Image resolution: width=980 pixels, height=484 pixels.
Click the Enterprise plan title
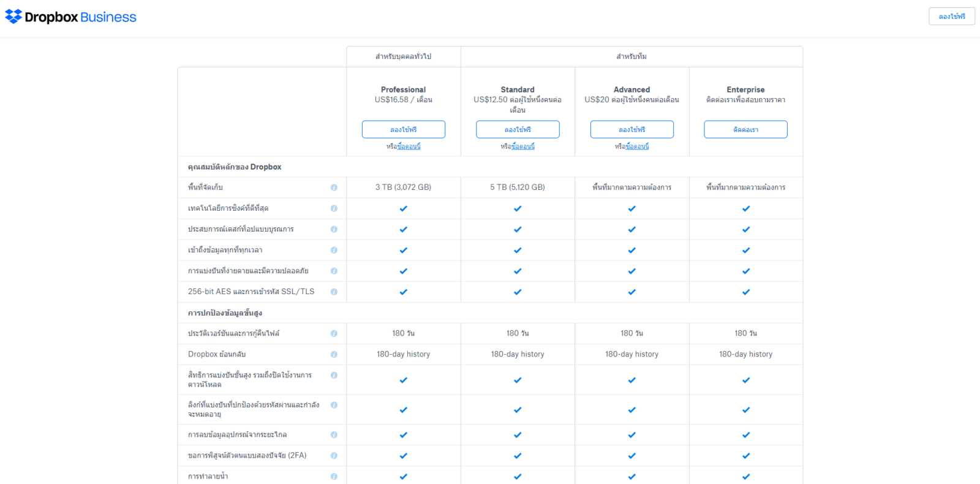746,89
